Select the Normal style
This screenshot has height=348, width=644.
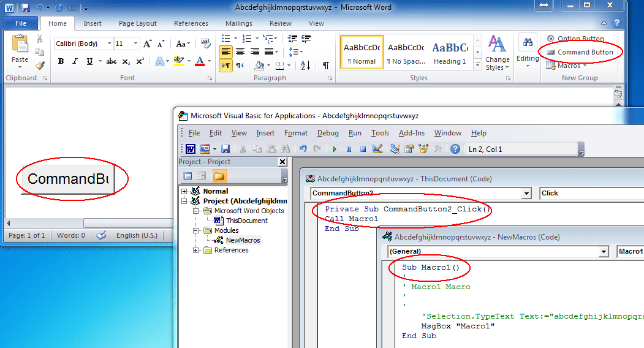362,52
